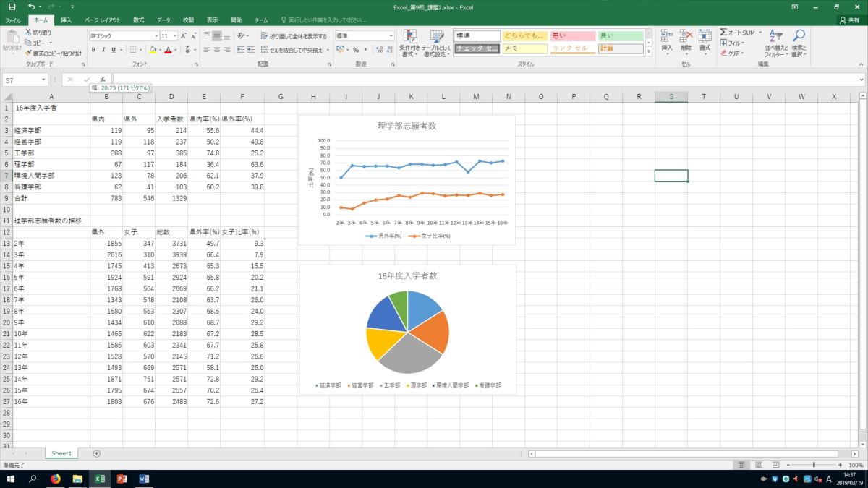
Task: Click the decrease font size icon
Action: [194, 35]
